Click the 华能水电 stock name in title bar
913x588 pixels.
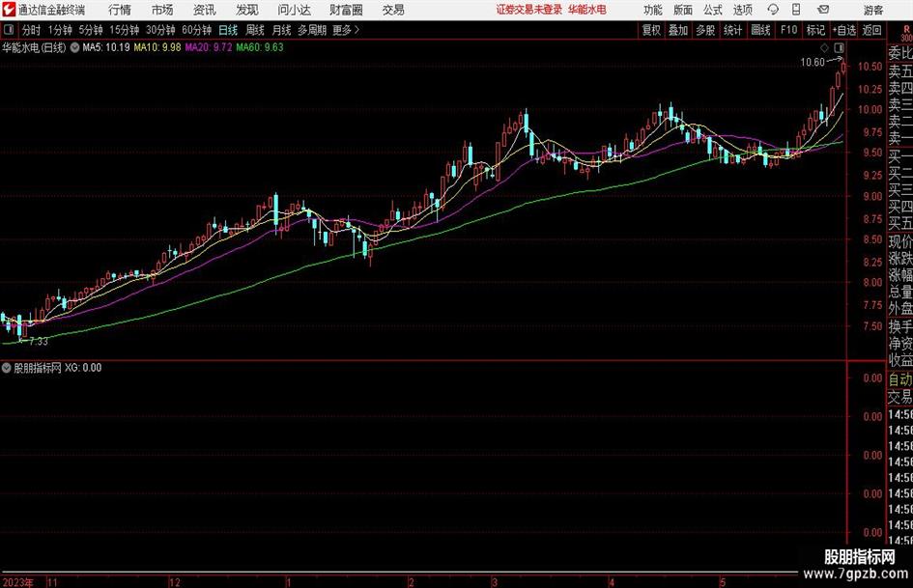[587, 10]
